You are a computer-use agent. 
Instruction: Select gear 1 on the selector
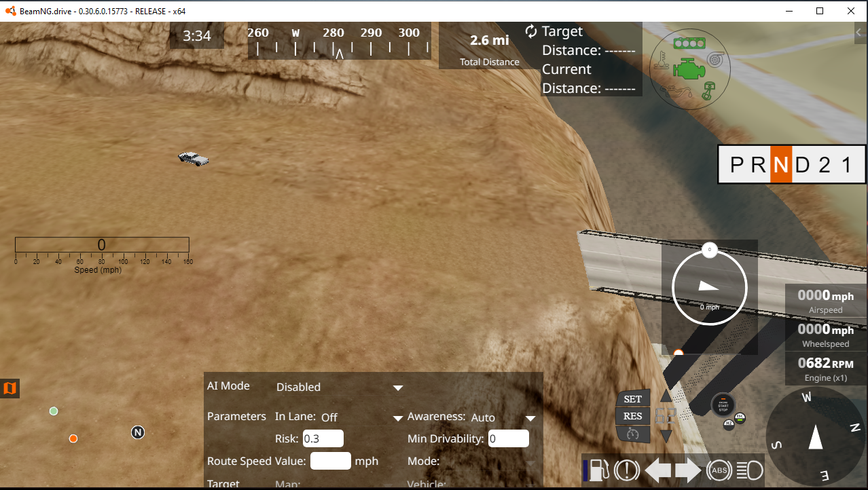(x=846, y=165)
